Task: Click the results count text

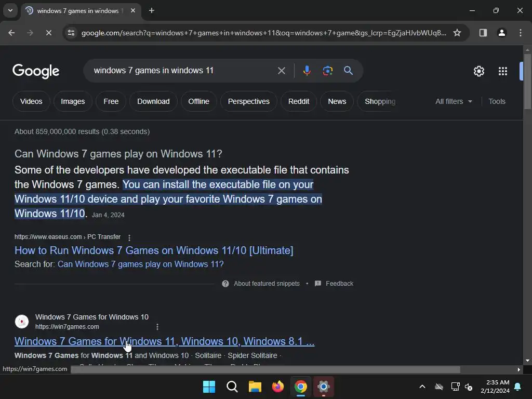Action: pos(82,131)
